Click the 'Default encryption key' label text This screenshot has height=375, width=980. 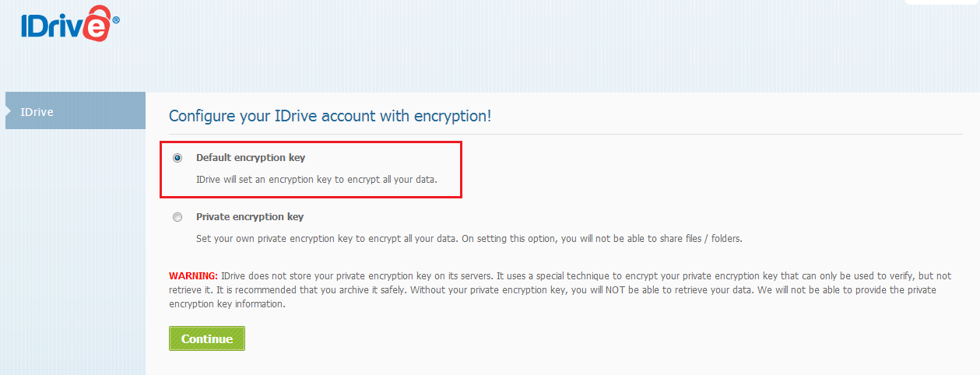click(x=251, y=157)
